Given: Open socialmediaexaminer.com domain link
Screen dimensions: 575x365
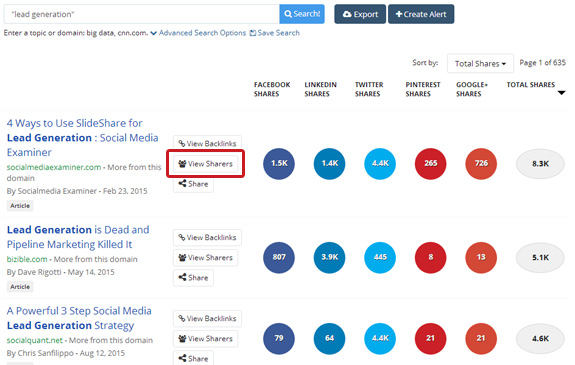Looking at the screenshot, I should 54,167.
